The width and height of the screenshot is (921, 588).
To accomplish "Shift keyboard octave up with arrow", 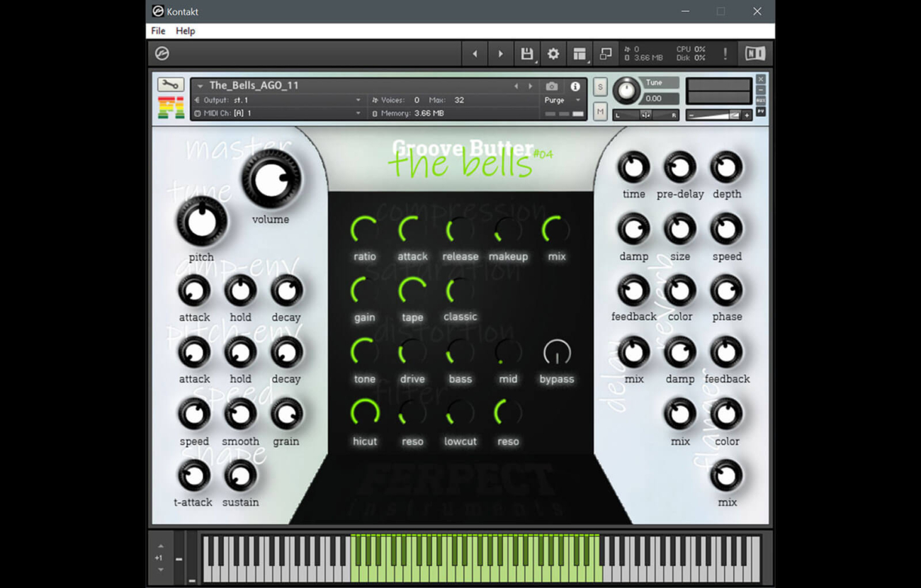I will point(161,546).
